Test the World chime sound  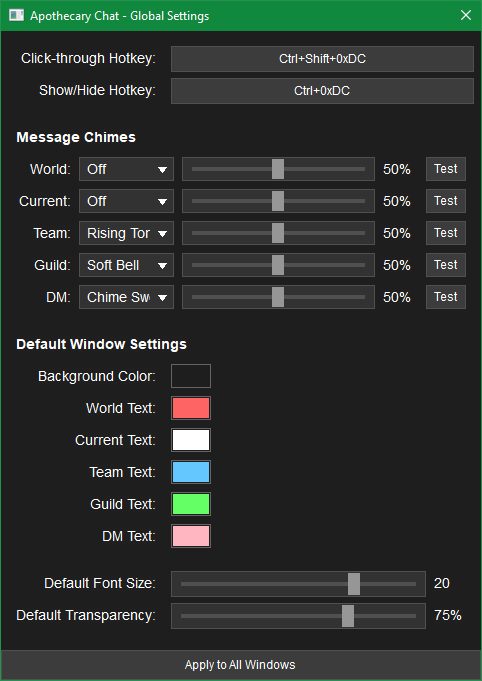pos(446,169)
